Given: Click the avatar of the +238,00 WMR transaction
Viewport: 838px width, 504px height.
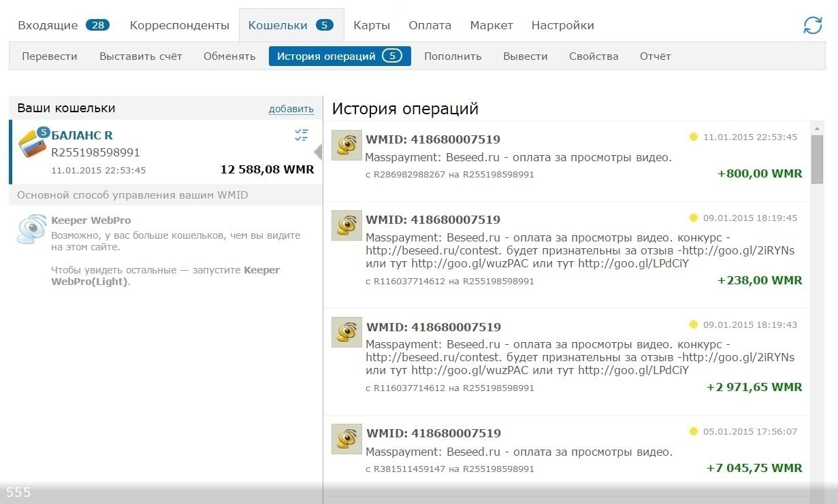Looking at the screenshot, I should [347, 225].
